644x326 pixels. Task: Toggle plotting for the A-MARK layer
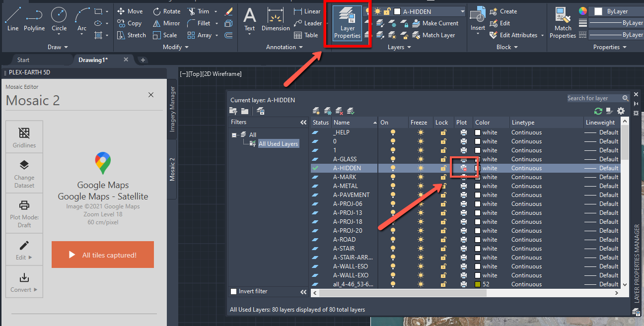(463, 177)
